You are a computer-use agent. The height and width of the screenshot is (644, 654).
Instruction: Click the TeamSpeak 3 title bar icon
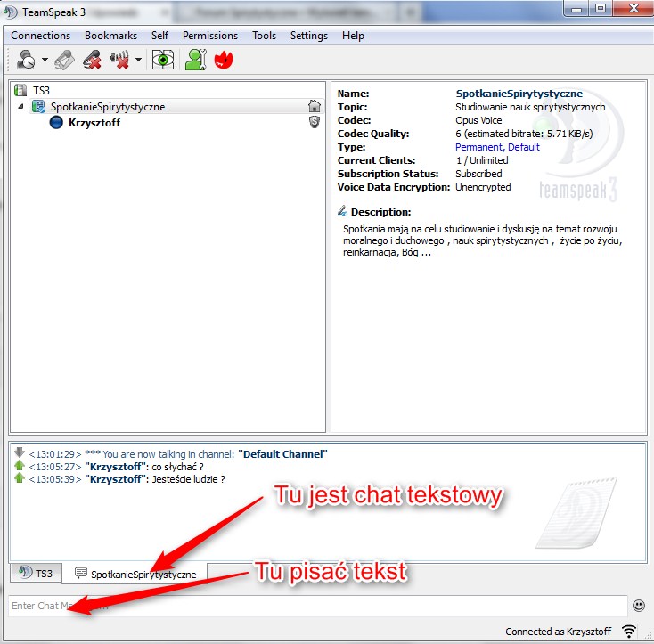(x=10, y=12)
